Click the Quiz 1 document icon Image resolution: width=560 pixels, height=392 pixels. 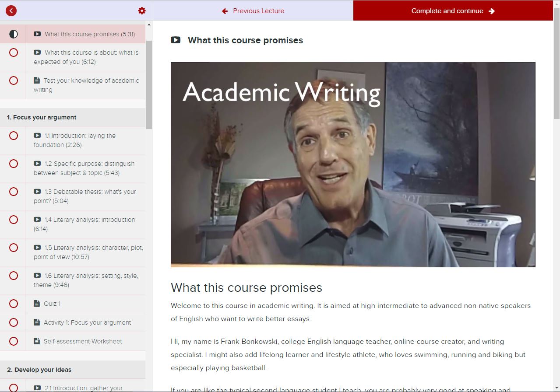pyautogui.click(x=37, y=304)
